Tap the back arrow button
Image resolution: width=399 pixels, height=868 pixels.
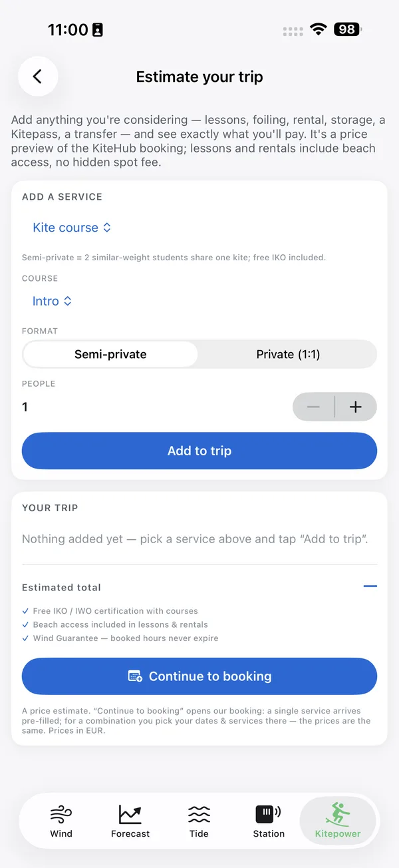(38, 77)
